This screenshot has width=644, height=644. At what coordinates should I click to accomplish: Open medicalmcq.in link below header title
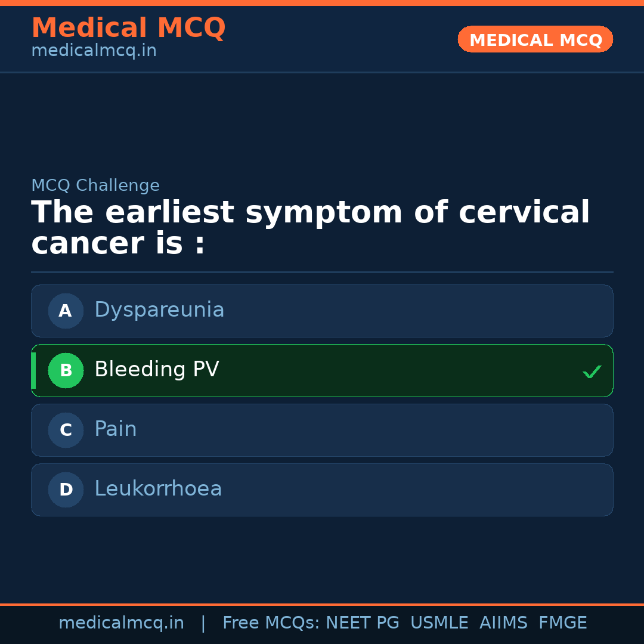(x=94, y=51)
